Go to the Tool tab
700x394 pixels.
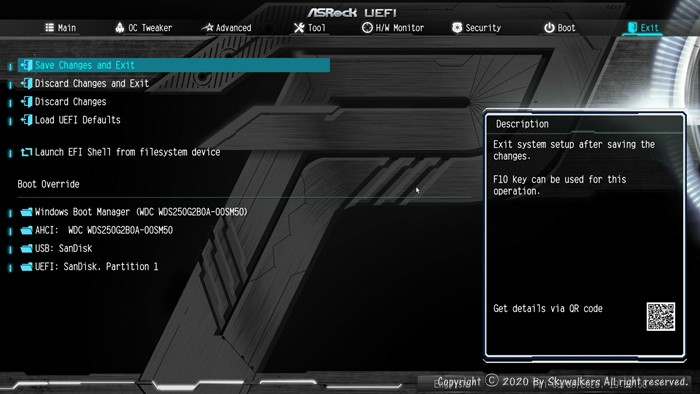click(x=310, y=28)
